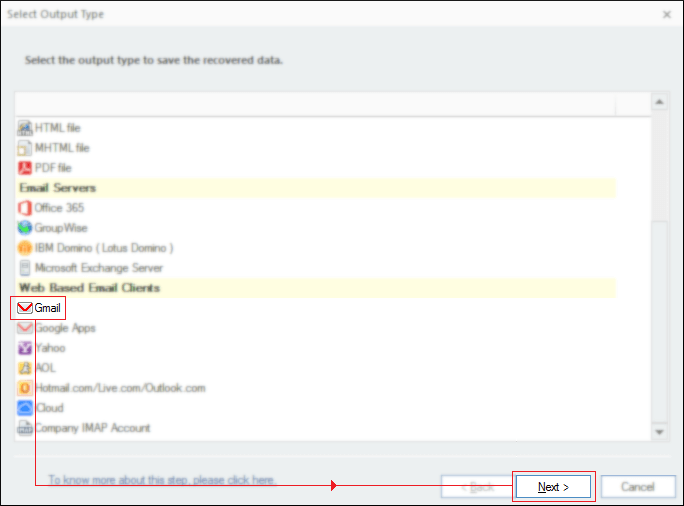Select AOL output option
The width and height of the screenshot is (684, 506).
(x=46, y=368)
